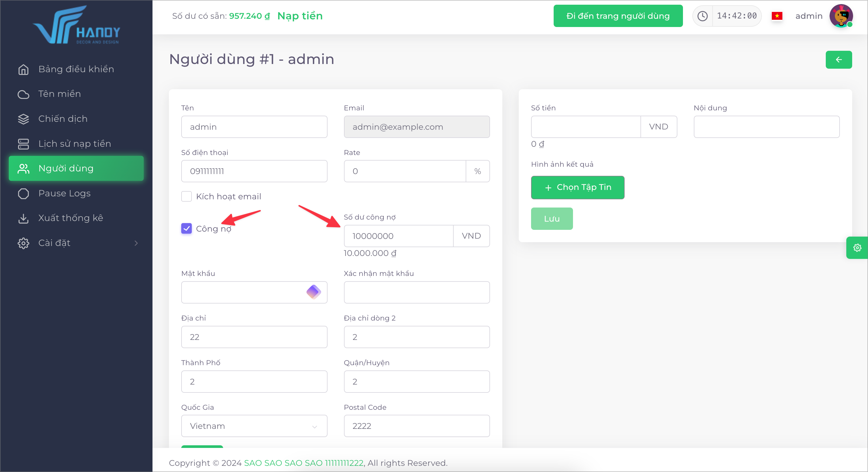Open Chiến dịch menu item
Image resolution: width=868 pixels, height=472 pixels.
76,119
